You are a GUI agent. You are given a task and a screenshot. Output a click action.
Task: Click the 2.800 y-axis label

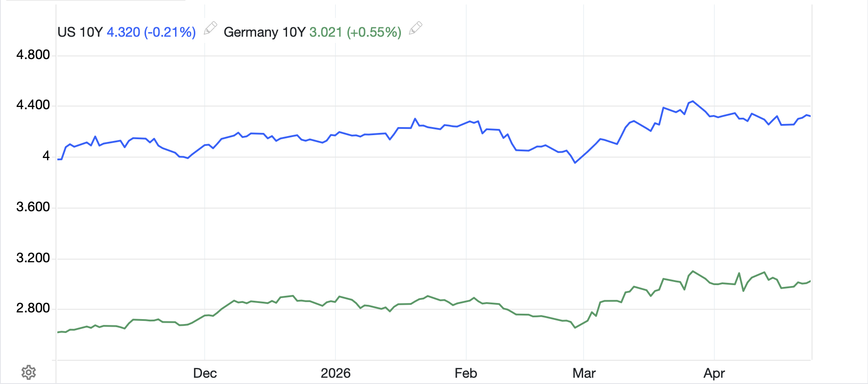tap(33, 308)
